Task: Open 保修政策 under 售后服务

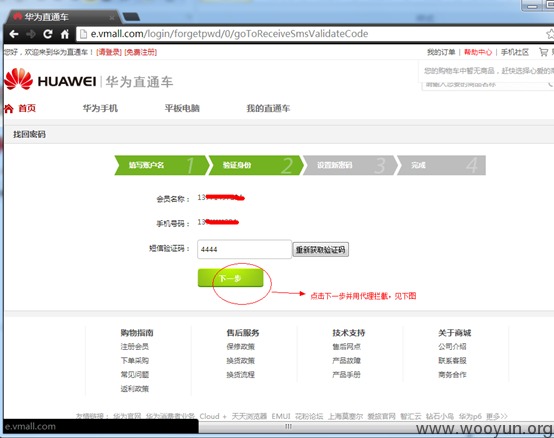Action: (x=241, y=347)
